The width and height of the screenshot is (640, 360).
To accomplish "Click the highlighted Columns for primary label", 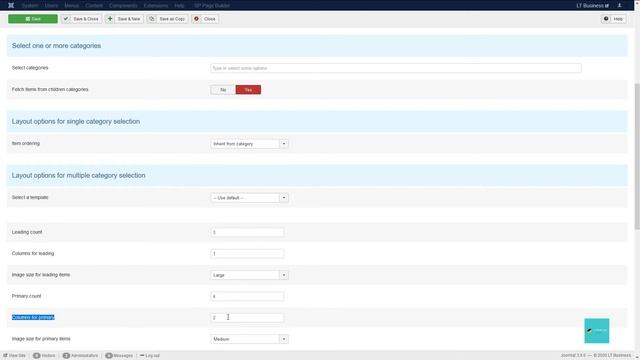I will (33, 317).
